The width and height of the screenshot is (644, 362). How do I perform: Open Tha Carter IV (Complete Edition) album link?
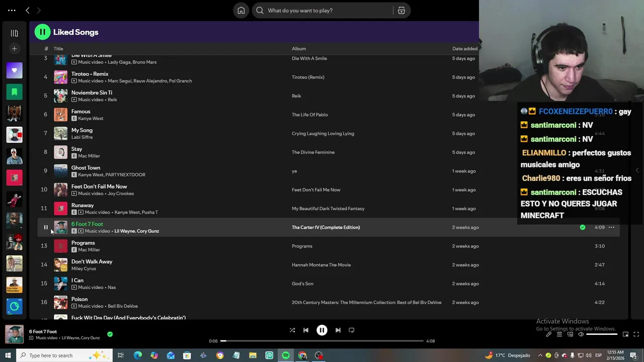326,227
